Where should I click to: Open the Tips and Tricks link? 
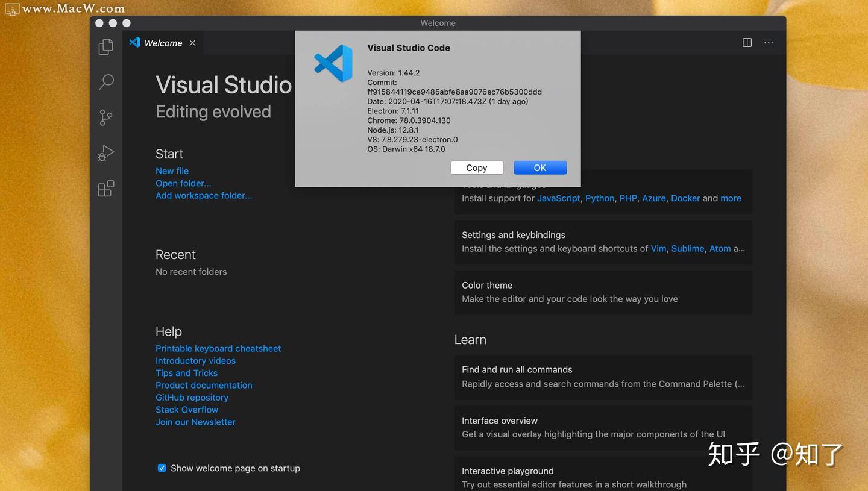[186, 373]
